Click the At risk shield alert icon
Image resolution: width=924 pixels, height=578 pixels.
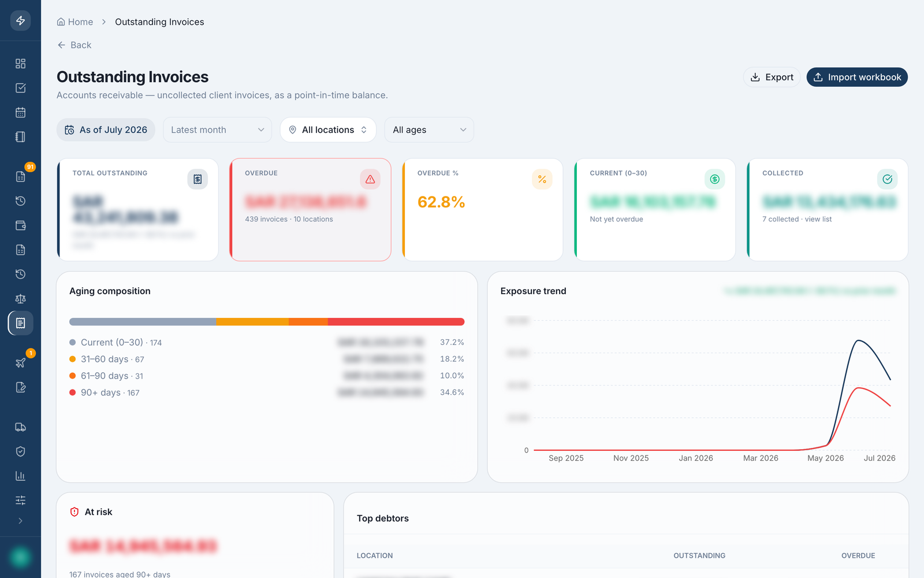click(x=74, y=512)
